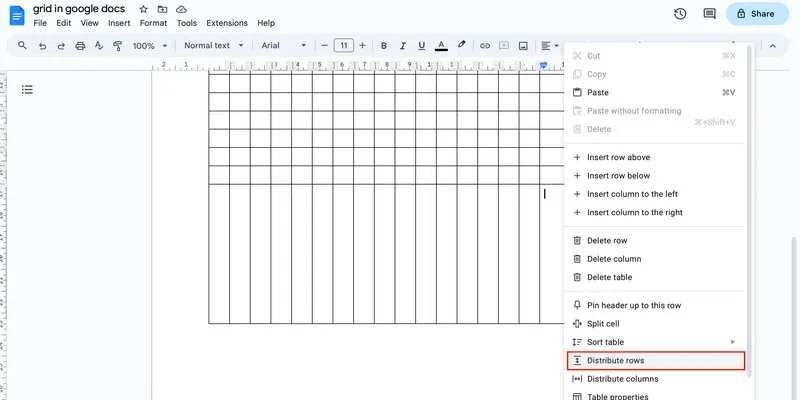Collapse the menus with the chevron
This screenshot has width=800, height=400.
772,46
